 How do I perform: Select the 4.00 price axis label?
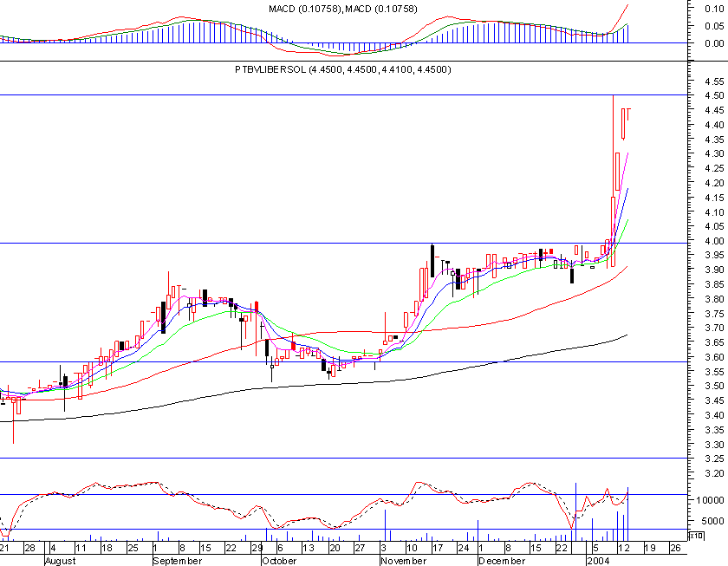tap(714, 241)
